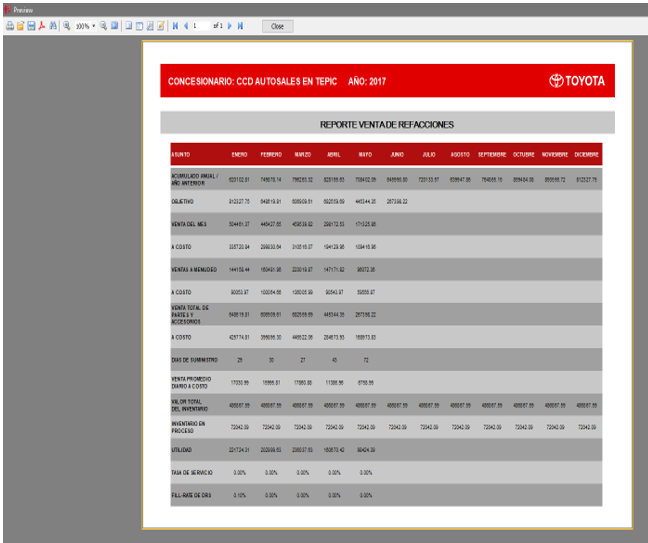Click the VENTA PROMEDIO DIARIO A COSTO label
This screenshot has width=648, height=543.
pyautogui.click(x=191, y=382)
